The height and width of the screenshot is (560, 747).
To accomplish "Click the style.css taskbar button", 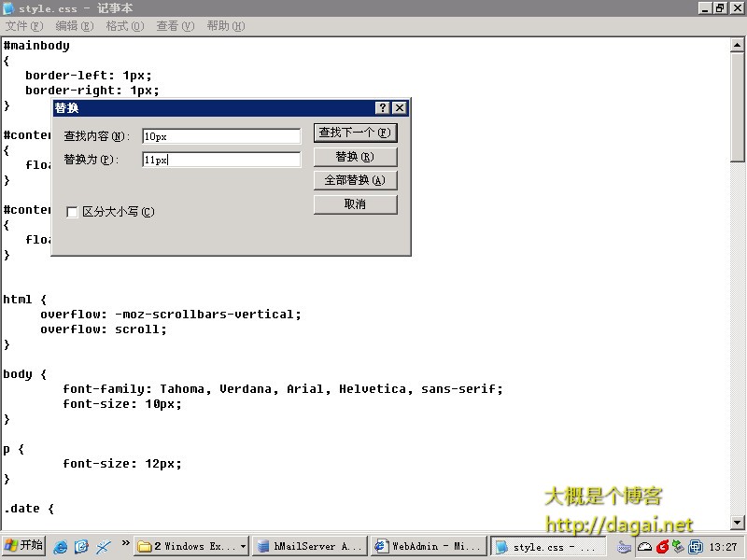I will [x=548, y=547].
